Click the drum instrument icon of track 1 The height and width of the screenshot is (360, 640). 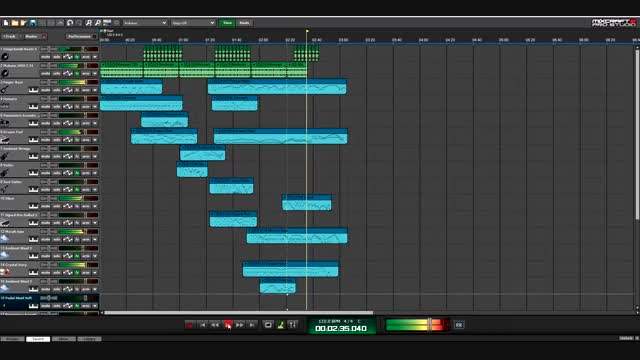pos(5,56)
